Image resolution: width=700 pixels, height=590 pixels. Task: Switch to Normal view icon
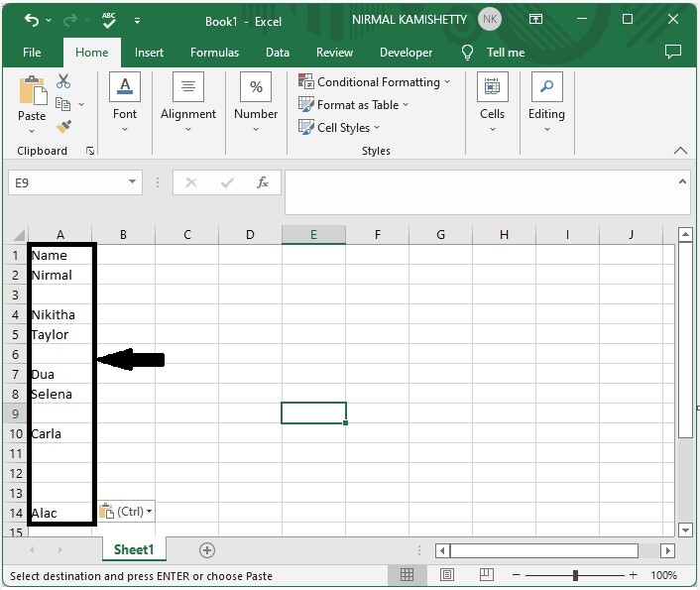coord(407,575)
